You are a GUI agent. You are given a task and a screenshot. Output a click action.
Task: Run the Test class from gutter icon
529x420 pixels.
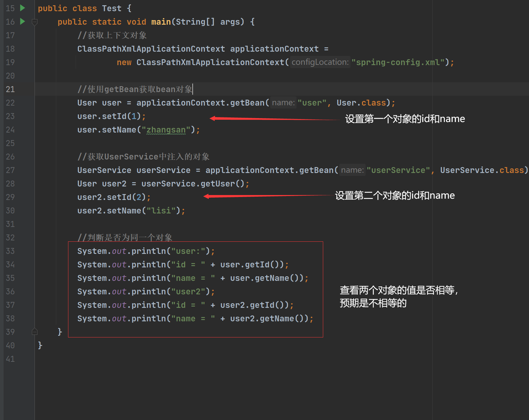pos(23,8)
